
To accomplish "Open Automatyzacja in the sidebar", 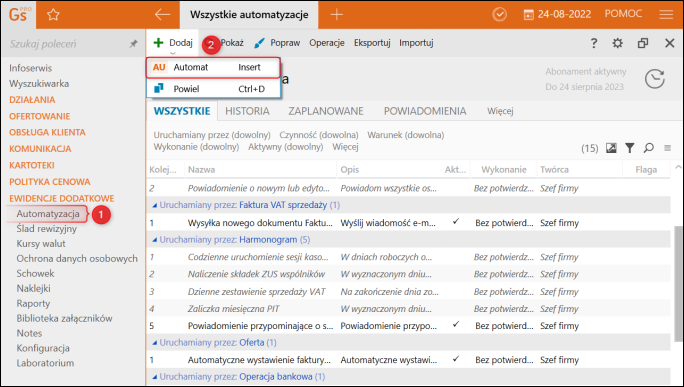I will [x=48, y=214].
